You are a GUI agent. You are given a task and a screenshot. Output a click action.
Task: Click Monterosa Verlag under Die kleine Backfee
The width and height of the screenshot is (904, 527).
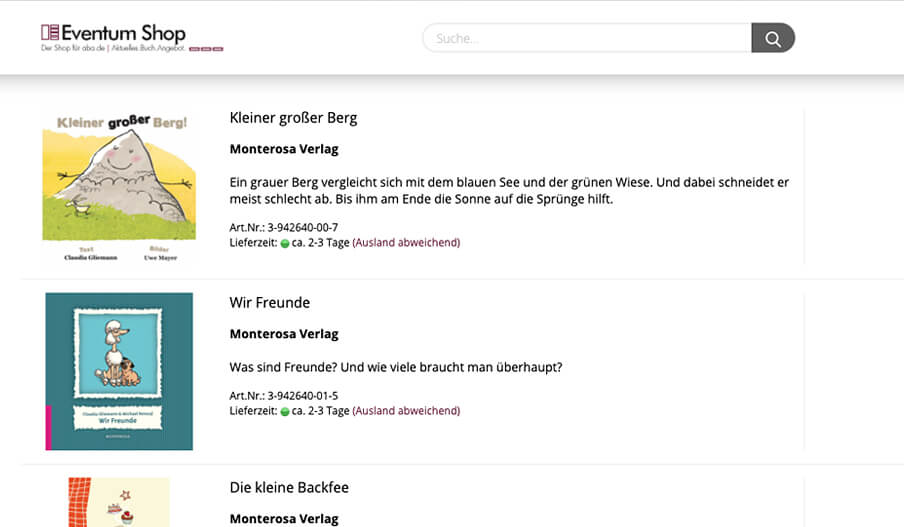[284, 519]
